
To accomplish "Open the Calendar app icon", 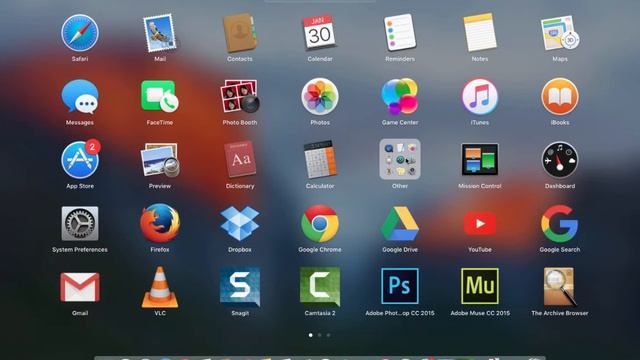I will (x=320, y=33).
